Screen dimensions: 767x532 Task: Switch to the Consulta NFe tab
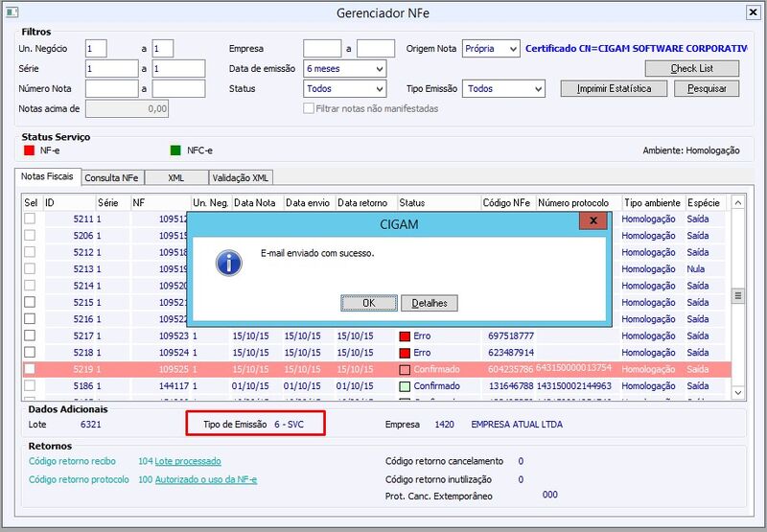pos(112,178)
